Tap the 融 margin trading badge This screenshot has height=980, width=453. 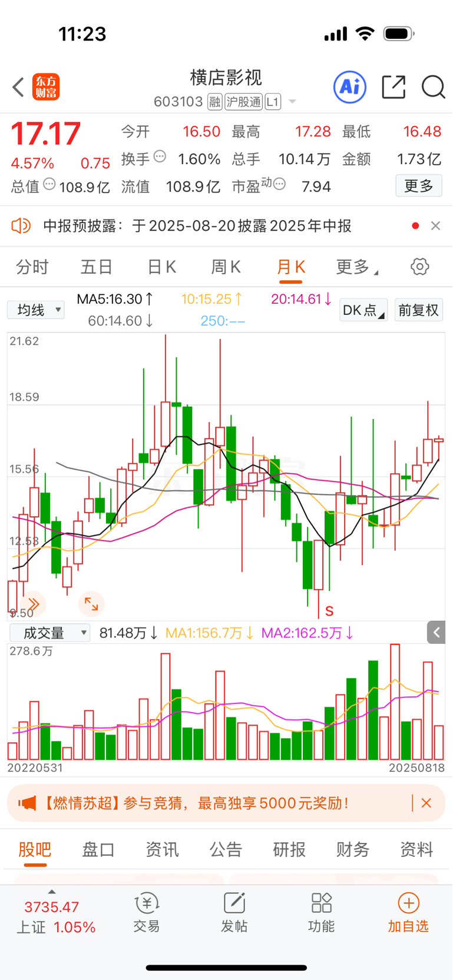tap(215, 102)
